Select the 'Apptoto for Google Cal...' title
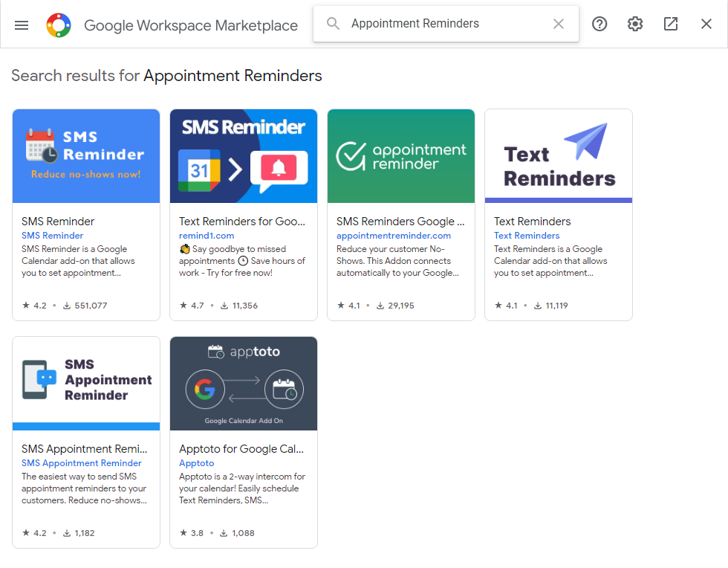The width and height of the screenshot is (728, 568). [241, 448]
